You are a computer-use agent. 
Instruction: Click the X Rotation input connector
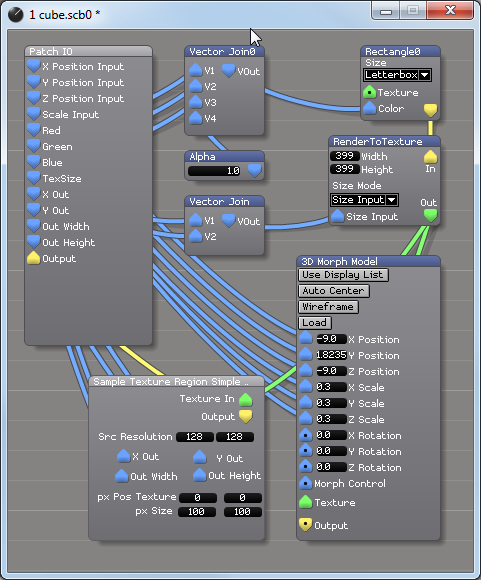[x=305, y=435]
